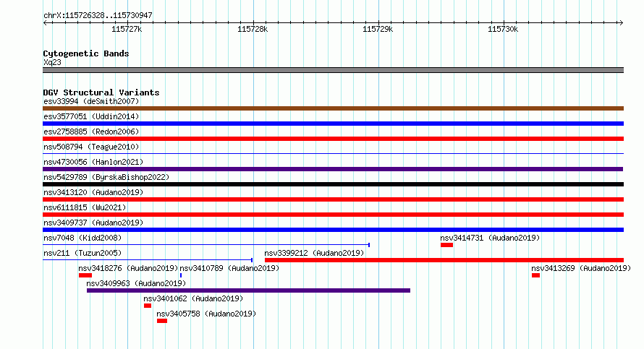The width and height of the screenshot is (644, 349).
Task: Click the red nsv3401062 variant bar
Action: pos(148,306)
